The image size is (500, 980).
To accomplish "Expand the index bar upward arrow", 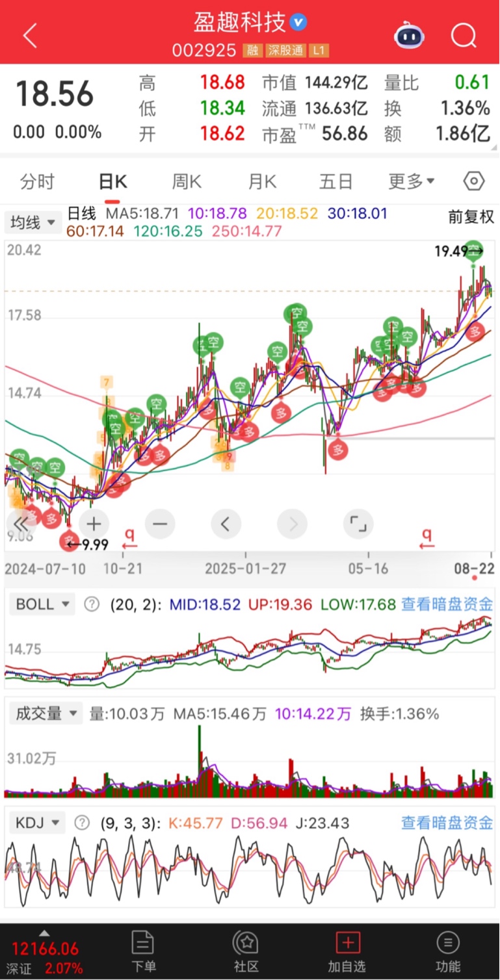I will (x=44, y=934).
